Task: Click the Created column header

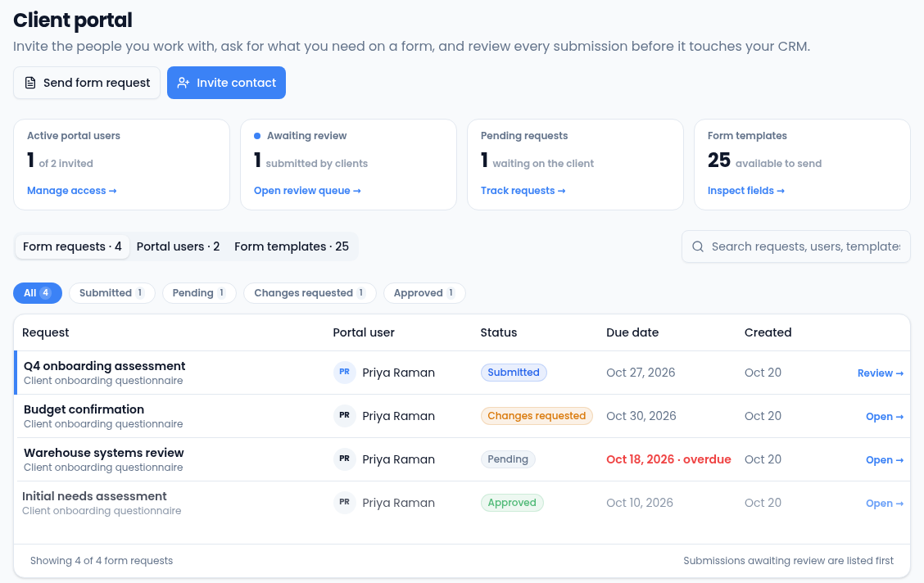Action: pyautogui.click(x=768, y=332)
